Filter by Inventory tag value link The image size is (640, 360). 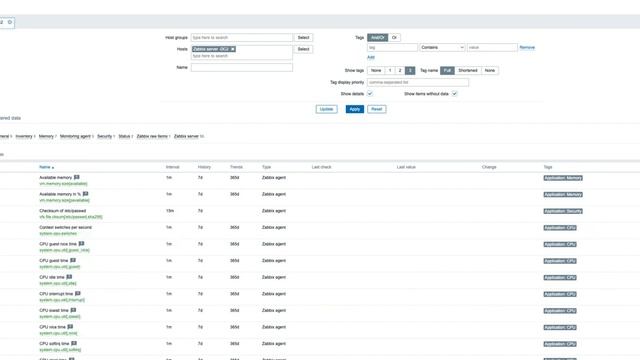click(x=24, y=136)
